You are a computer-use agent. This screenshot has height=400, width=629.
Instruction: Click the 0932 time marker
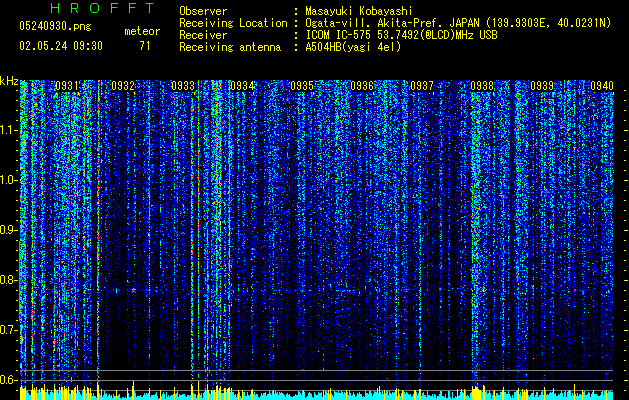tap(123, 86)
